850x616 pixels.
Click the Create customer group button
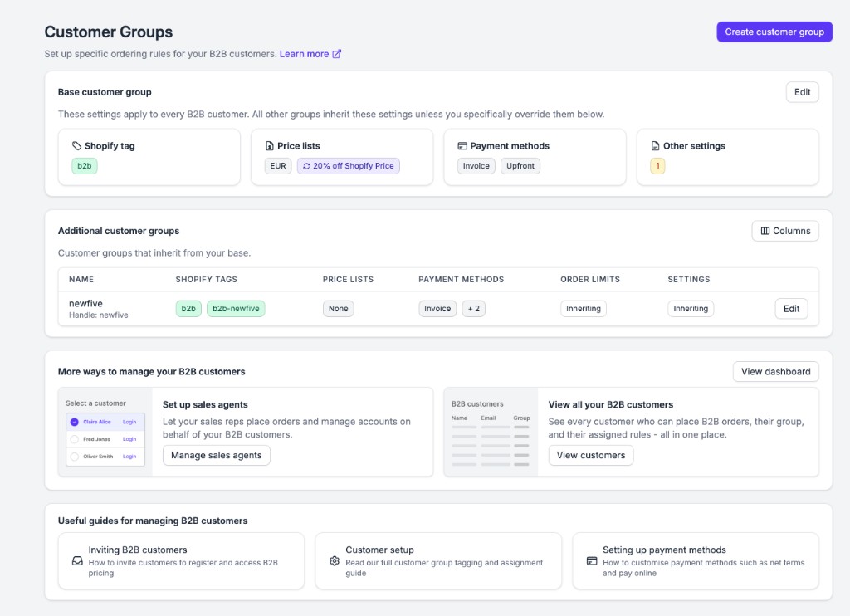point(774,32)
